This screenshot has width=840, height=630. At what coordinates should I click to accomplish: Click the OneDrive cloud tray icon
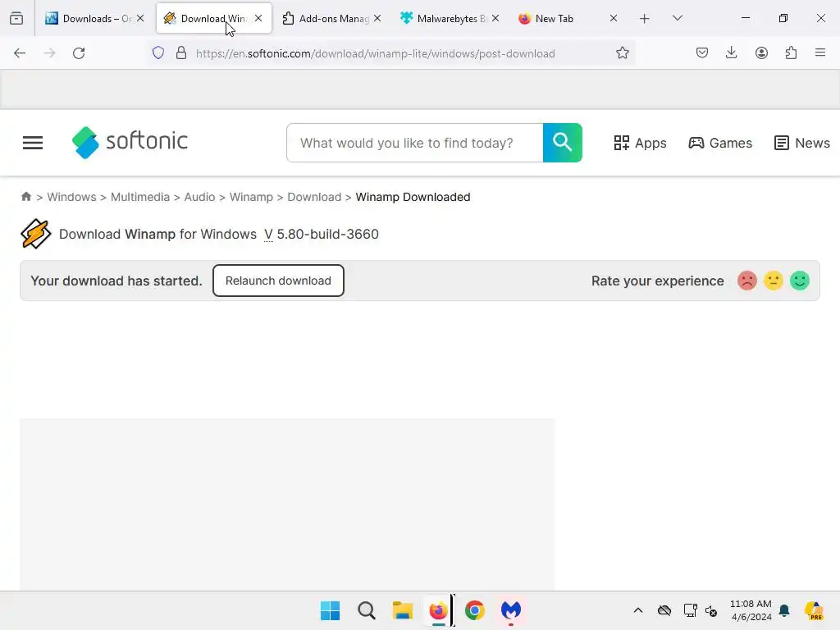[664, 610]
